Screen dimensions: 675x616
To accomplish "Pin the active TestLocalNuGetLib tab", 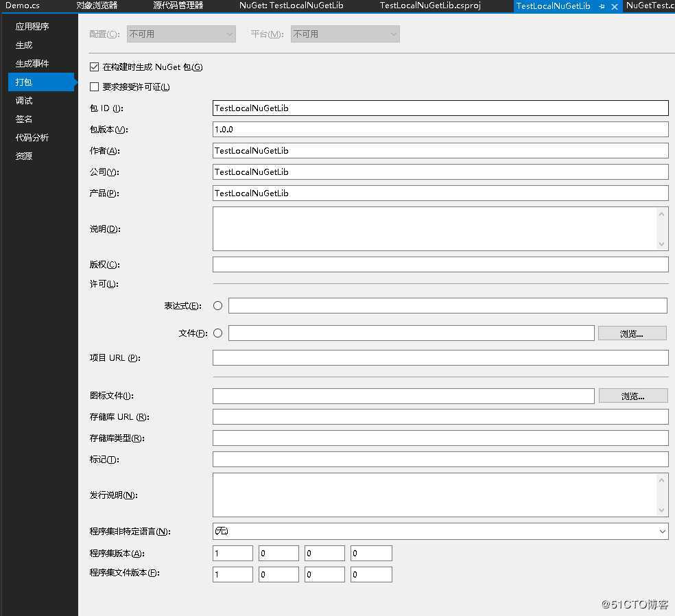I will (x=602, y=6).
